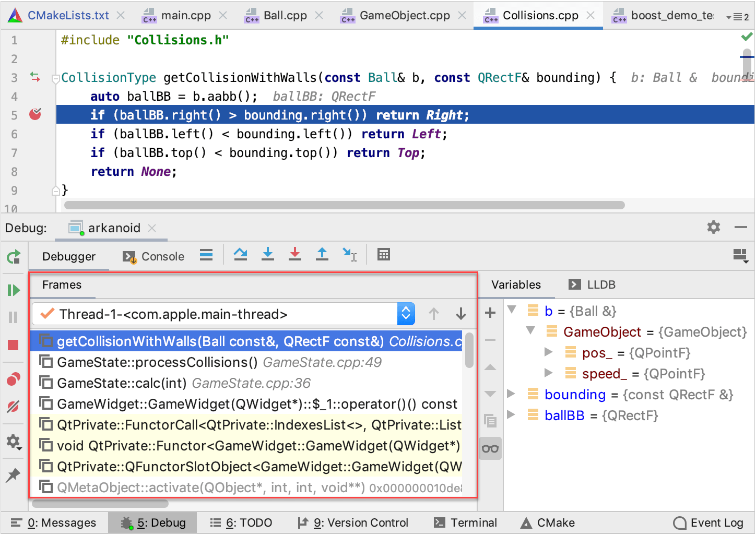Click the Frames panel horizontal scrollbar
This screenshot has height=535, width=756.
click(100, 504)
